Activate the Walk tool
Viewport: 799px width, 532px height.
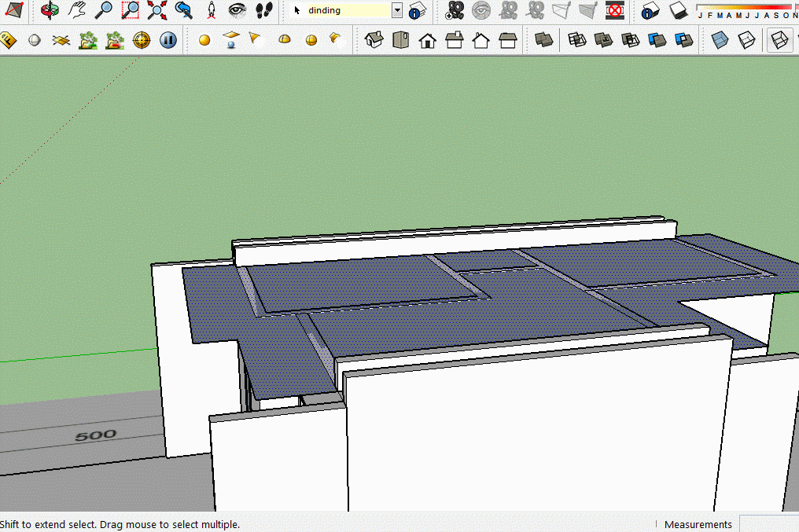263,10
